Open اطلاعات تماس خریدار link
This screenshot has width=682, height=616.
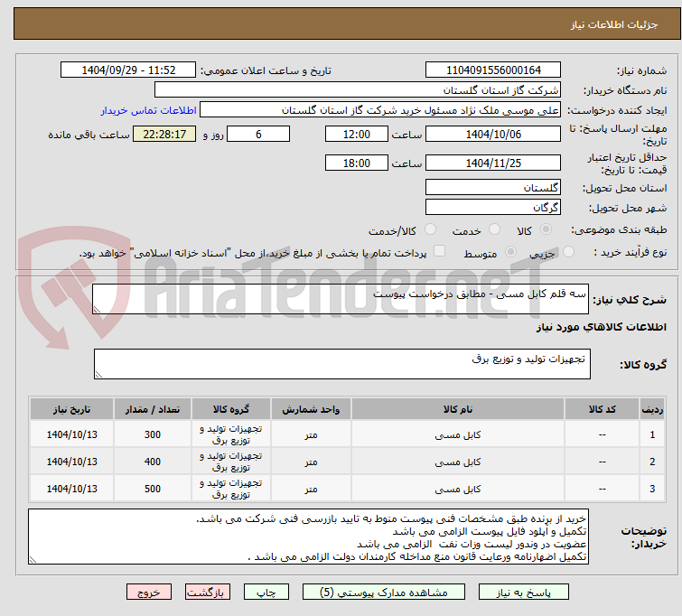[x=149, y=110]
